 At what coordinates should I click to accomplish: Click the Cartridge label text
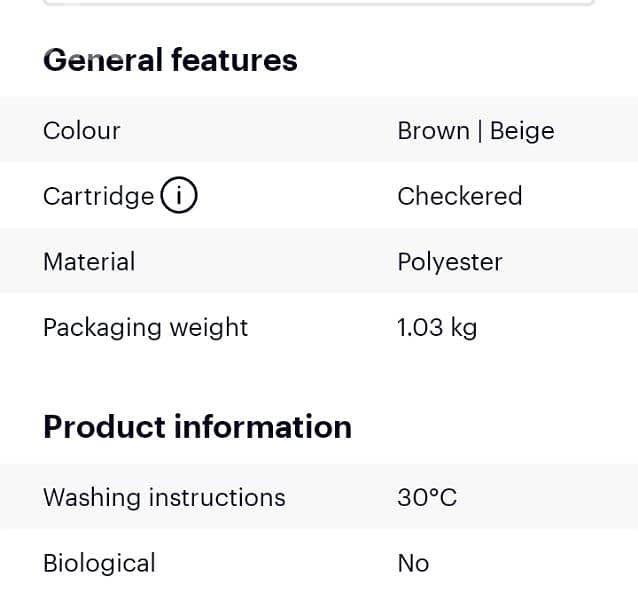pos(98,196)
